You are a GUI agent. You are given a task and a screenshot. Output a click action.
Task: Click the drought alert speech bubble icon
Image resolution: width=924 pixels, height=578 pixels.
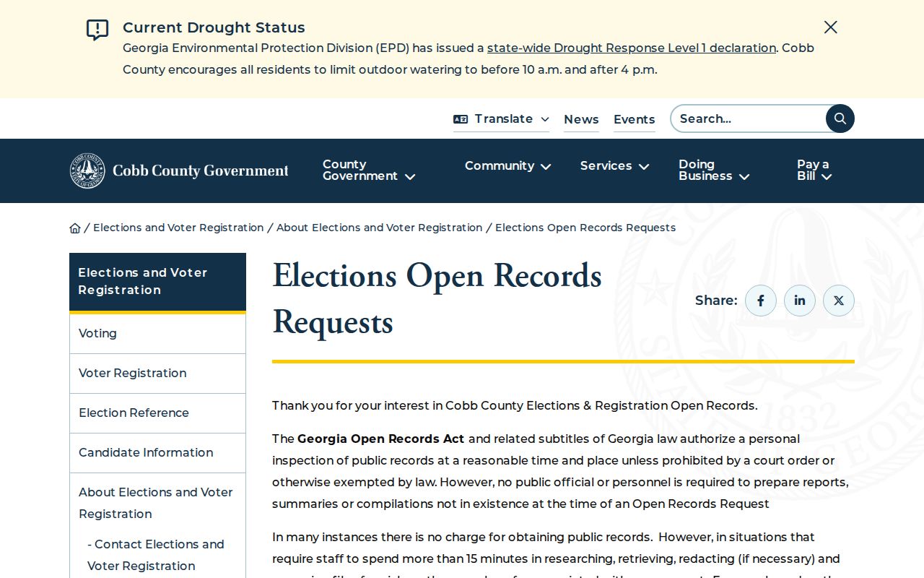point(97,30)
